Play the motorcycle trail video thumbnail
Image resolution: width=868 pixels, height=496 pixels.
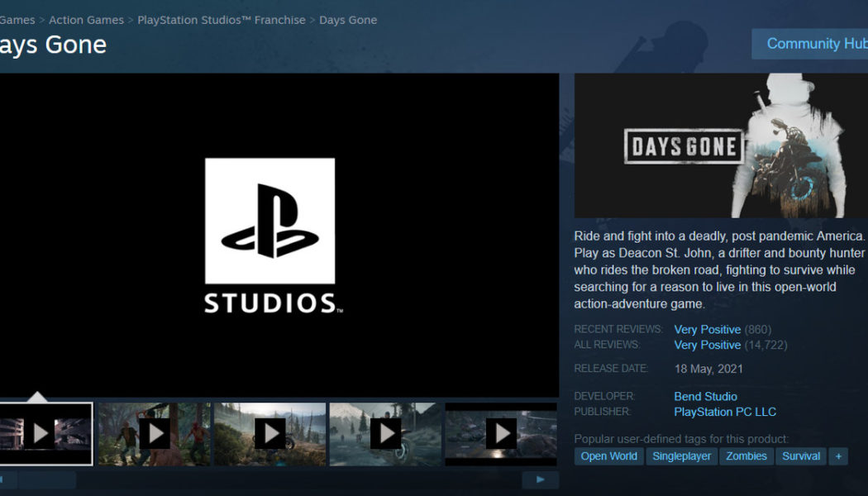(x=269, y=434)
